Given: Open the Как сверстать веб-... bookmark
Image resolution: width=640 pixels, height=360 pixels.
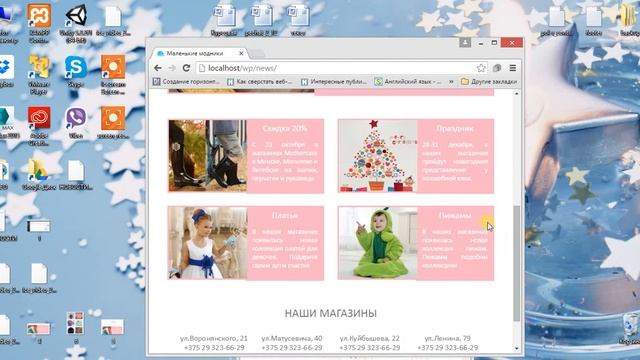Looking at the screenshot, I should [x=260, y=82].
